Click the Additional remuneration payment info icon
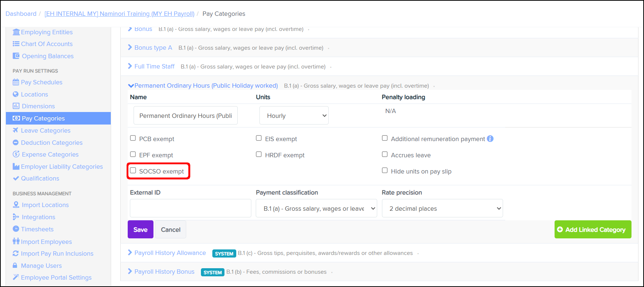Image resolution: width=644 pixels, height=287 pixels. click(x=490, y=139)
